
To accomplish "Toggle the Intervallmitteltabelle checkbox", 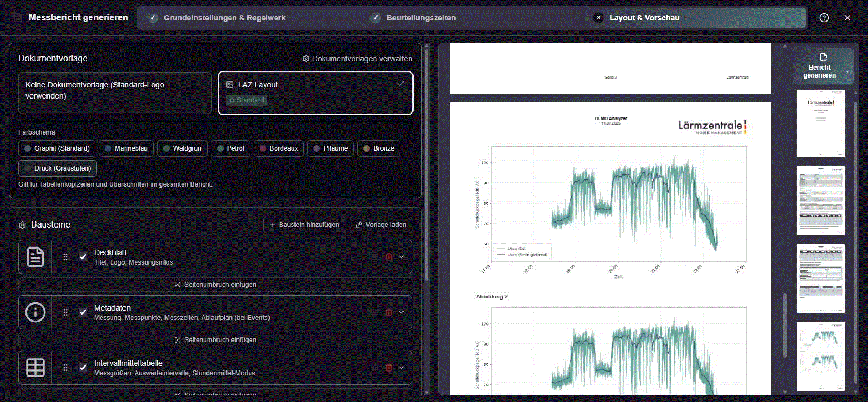I will pos(83,368).
